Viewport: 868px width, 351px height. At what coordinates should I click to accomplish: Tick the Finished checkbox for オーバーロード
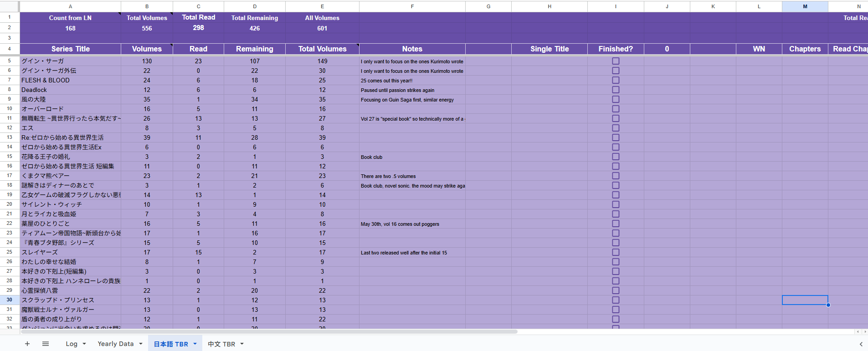click(616, 109)
